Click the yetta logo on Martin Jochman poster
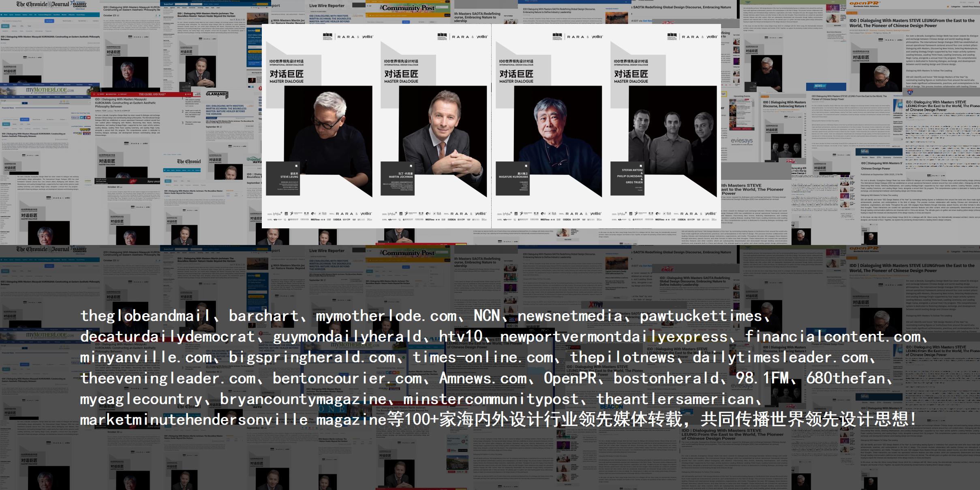The width and height of the screenshot is (980, 490). (482, 37)
